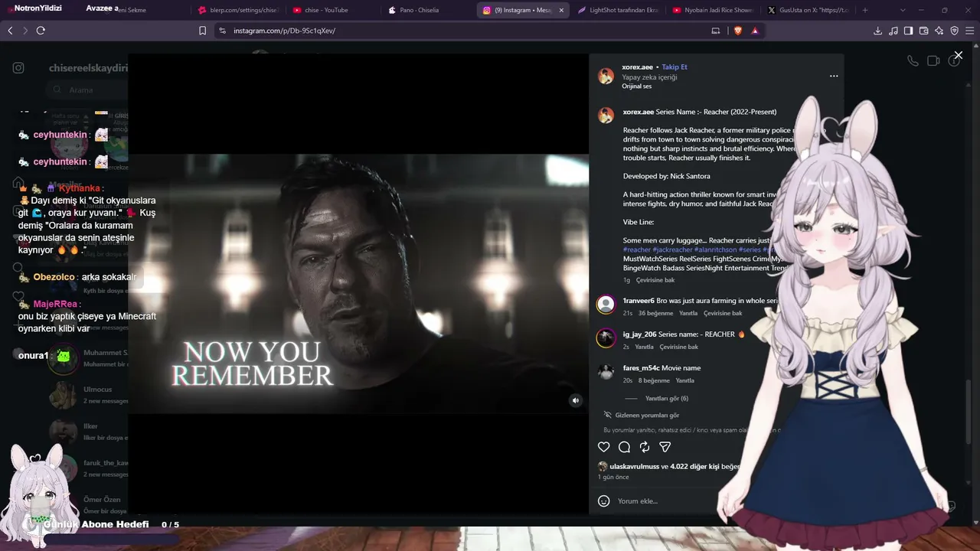
Task: Expand replies with Yanıtları gör (6)
Action: [x=667, y=399]
